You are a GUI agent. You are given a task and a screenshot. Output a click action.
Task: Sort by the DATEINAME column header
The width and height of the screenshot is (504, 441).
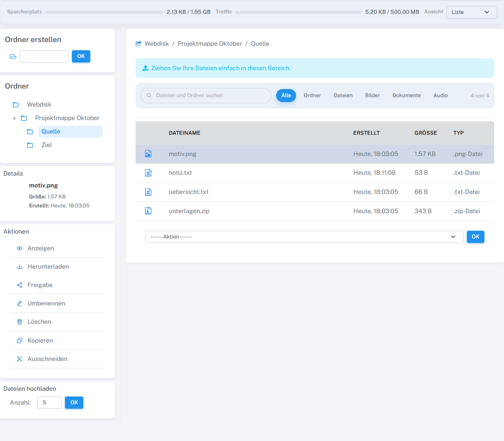[185, 133]
